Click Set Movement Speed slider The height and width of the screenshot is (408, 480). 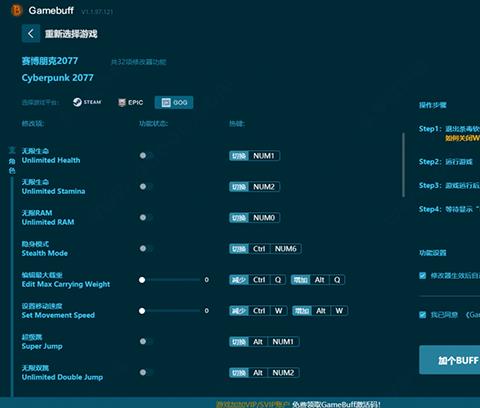coord(171,311)
